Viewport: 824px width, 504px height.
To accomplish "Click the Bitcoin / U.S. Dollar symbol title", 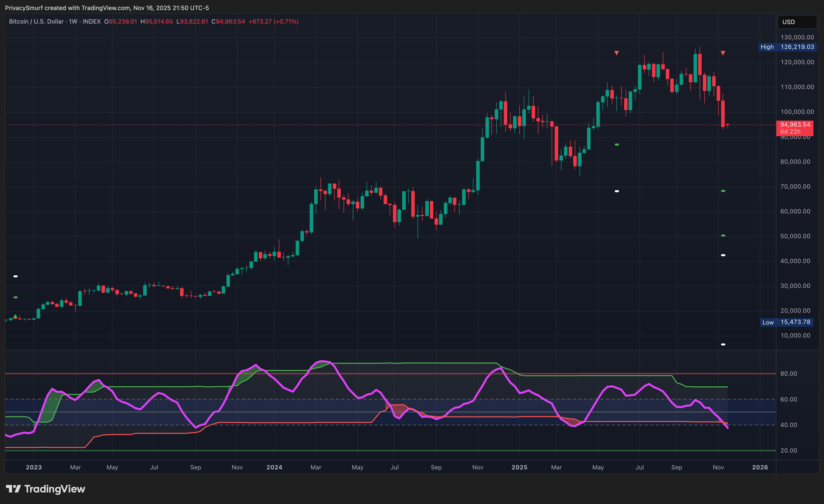I will tap(36, 21).
